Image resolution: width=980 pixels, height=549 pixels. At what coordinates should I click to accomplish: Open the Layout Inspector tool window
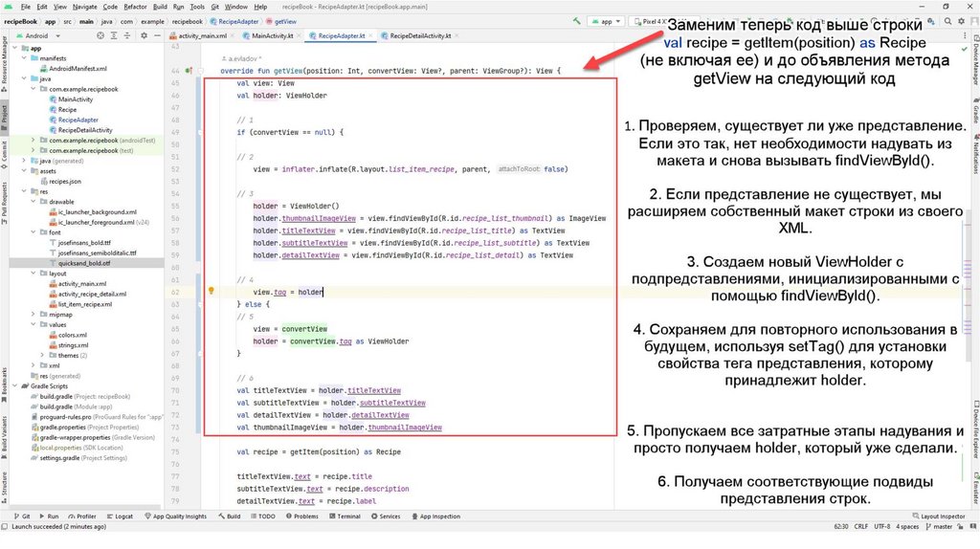tap(939, 516)
